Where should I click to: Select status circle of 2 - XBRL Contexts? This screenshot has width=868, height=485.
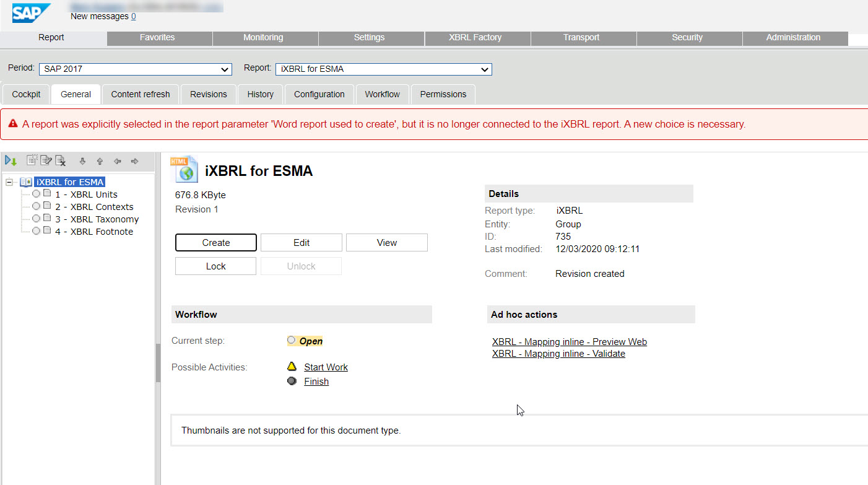click(x=37, y=206)
